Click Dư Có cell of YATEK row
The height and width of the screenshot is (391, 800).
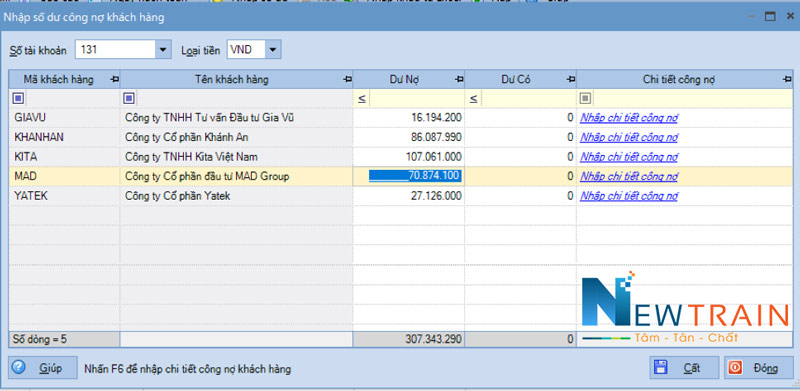click(x=520, y=196)
